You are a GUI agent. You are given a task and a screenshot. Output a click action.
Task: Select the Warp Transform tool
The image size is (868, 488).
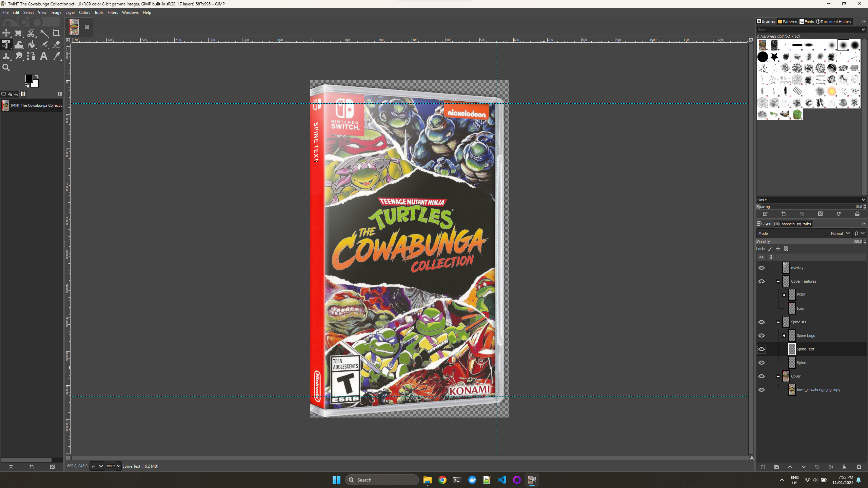point(19,45)
